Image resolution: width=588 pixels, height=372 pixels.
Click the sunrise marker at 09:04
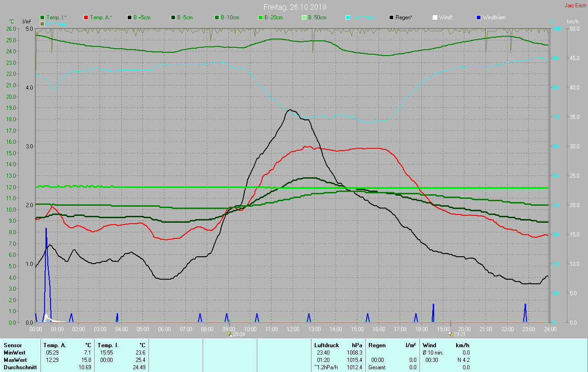click(230, 334)
